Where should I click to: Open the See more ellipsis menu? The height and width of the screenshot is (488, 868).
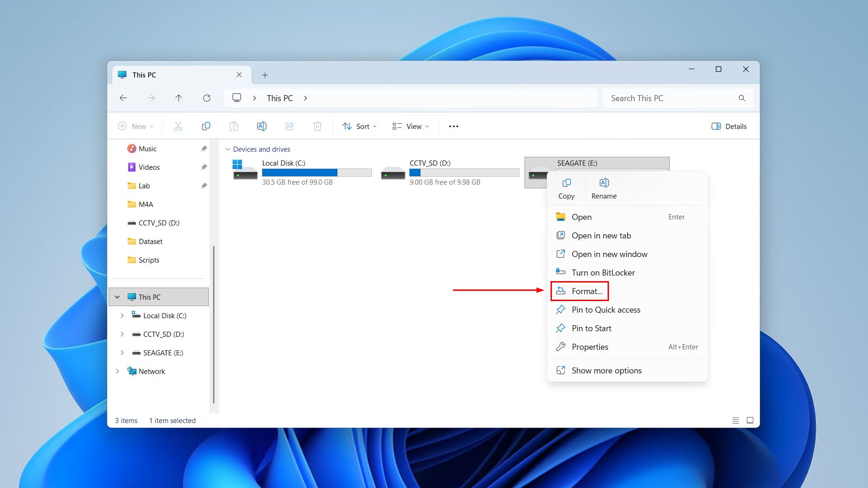(x=453, y=126)
